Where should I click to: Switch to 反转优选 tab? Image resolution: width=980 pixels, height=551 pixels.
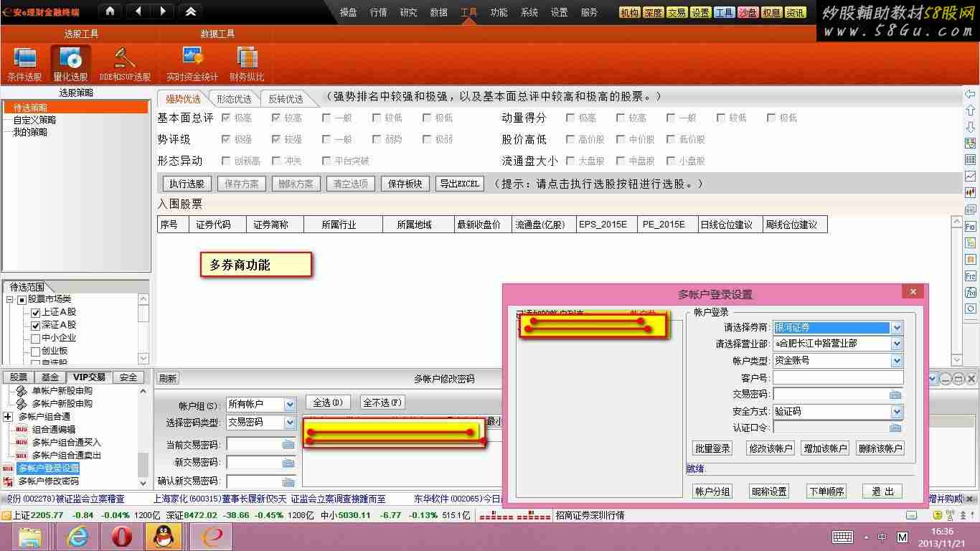click(286, 99)
